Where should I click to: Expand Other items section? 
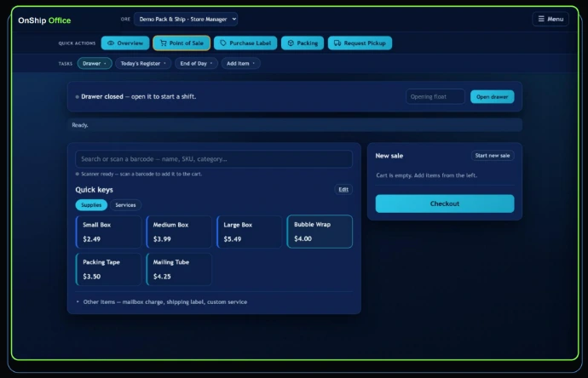point(162,302)
